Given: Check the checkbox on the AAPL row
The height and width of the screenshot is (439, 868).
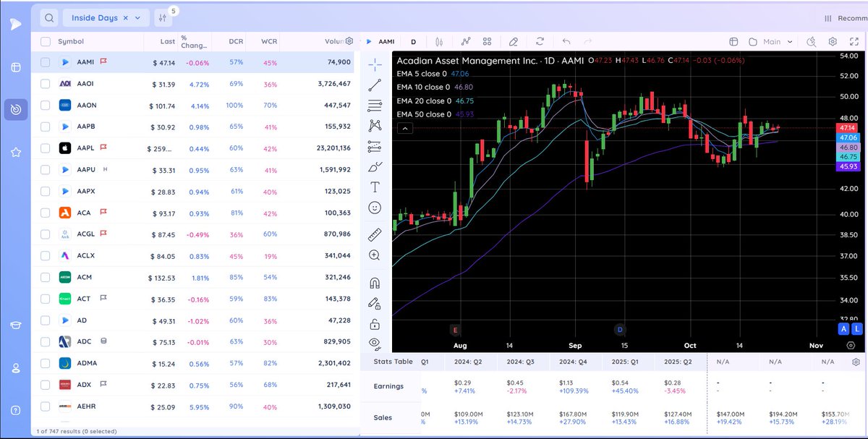Looking at the screenshot, I should coord(45,148).
